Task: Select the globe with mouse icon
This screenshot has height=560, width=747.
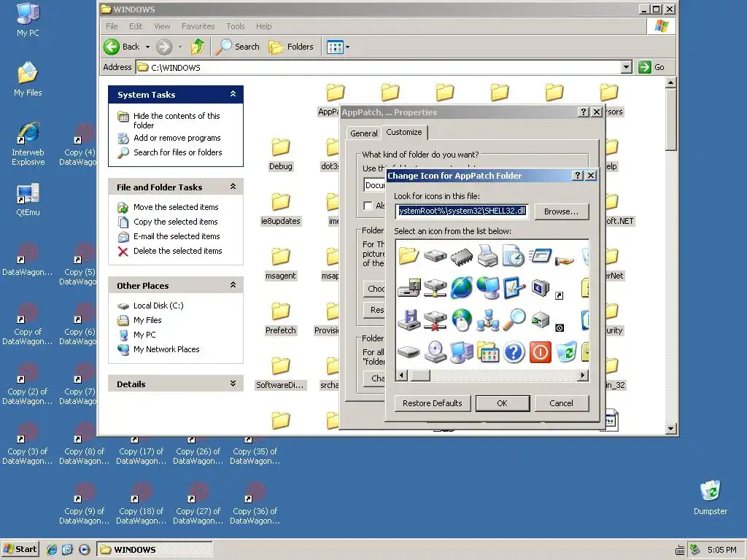Action: (x=462, y=320)
